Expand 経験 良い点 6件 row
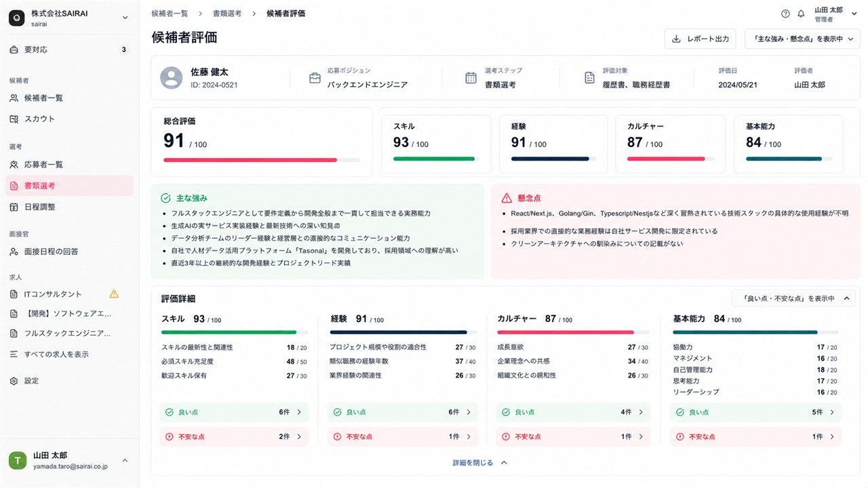This screenshot has height=488, width=868. pos(403,412)
